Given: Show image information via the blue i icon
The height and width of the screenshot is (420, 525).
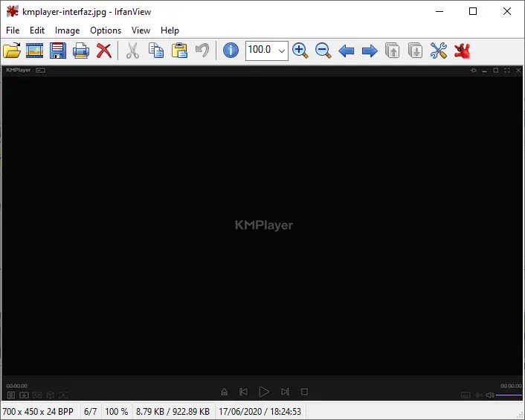Looking at the screenshot, I should tap(231, 51).
